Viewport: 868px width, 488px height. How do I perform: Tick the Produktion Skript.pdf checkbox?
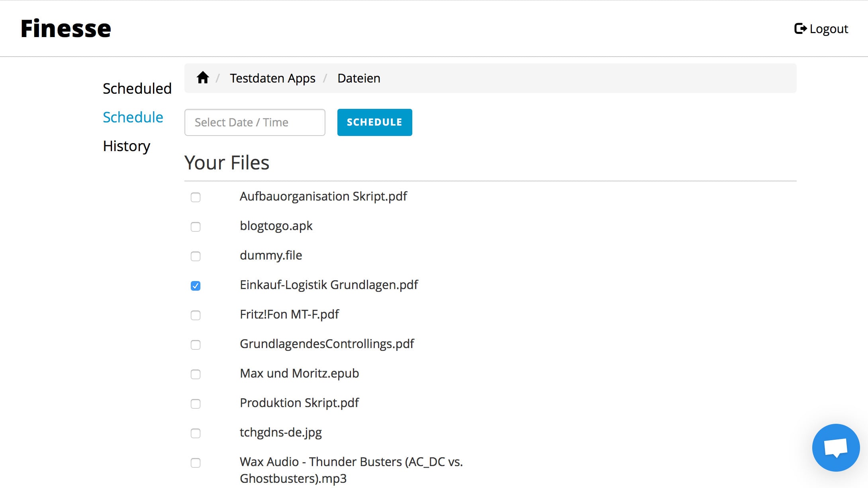tap(196, 404)
